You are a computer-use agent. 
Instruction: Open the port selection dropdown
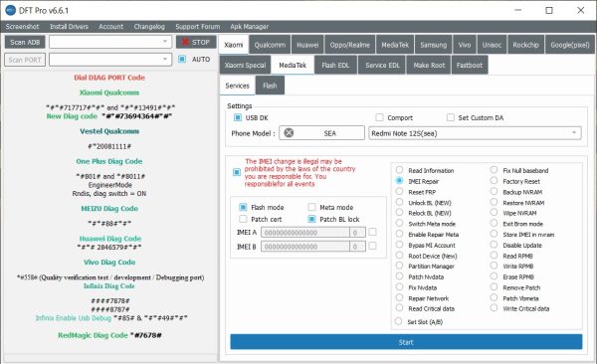[x=110, y=60]
